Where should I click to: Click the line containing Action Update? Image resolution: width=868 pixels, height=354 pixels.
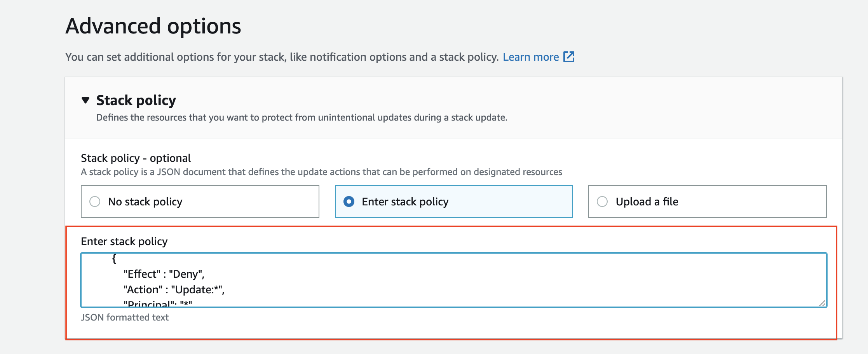176,289
